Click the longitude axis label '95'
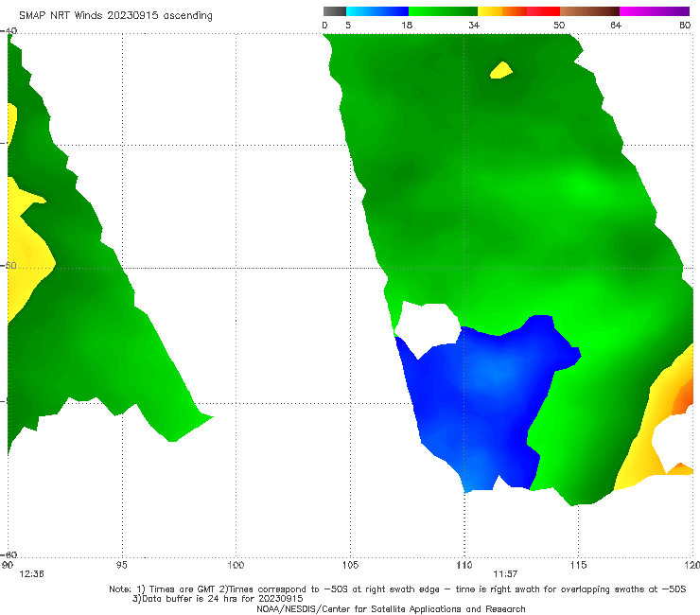 click(x=121, y=565)
